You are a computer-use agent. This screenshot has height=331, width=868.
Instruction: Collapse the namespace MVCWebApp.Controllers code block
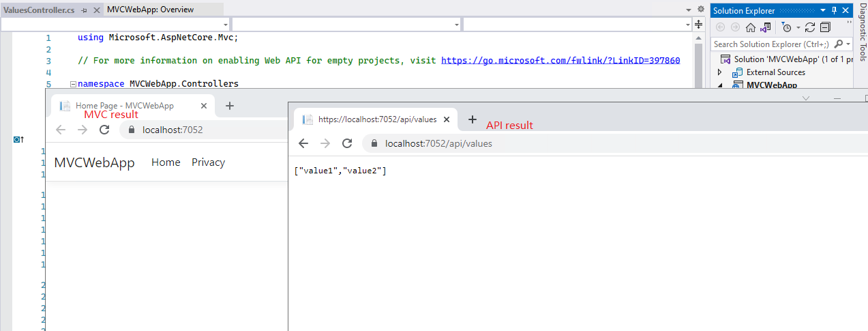(x=73, y=85)
